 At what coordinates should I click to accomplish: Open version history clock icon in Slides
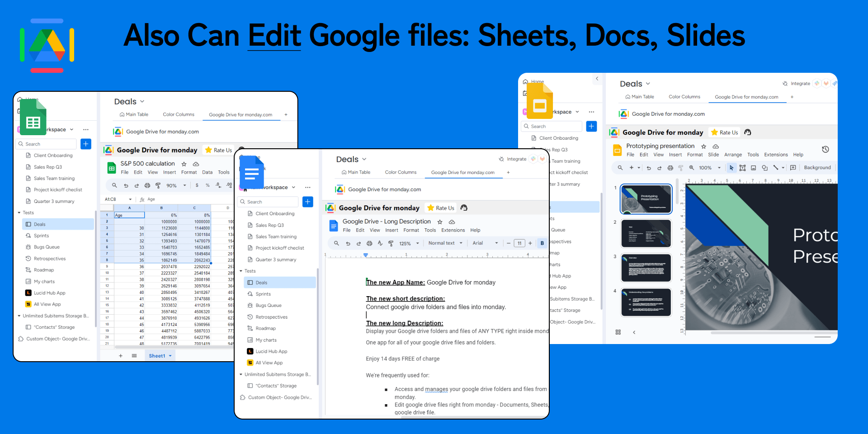point(826,150)
